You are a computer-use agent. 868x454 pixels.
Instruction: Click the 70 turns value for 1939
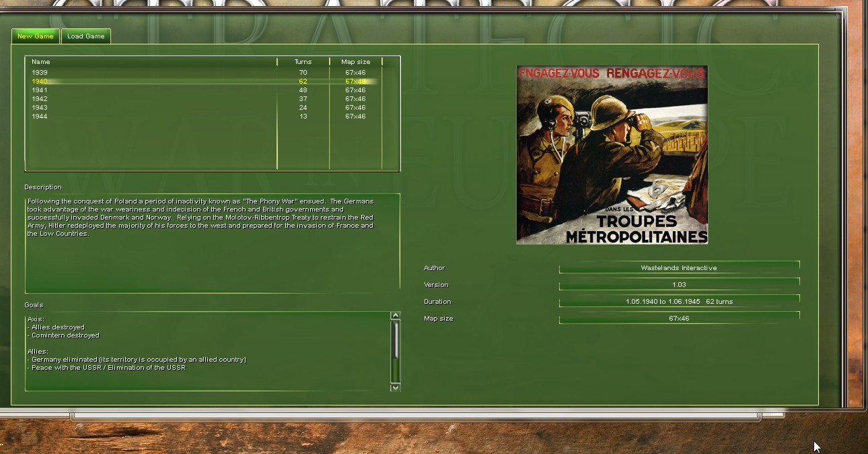point(303,72)
